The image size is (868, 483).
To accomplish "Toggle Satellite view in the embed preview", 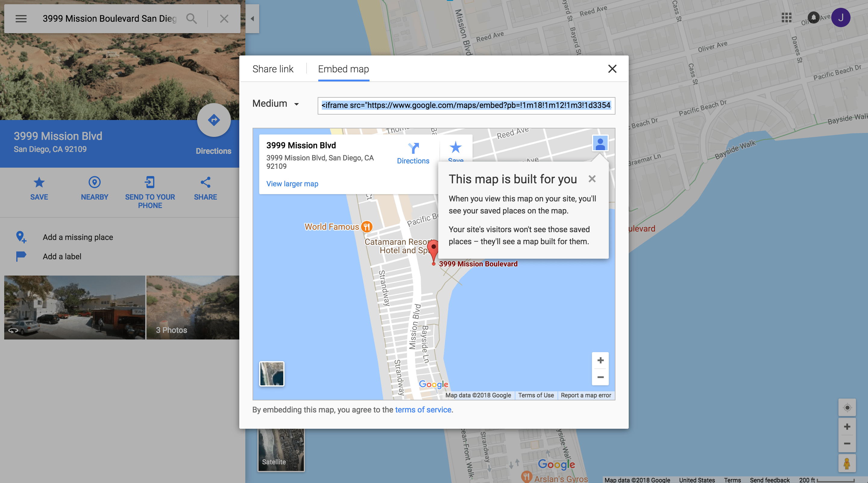I will (272, 374).
